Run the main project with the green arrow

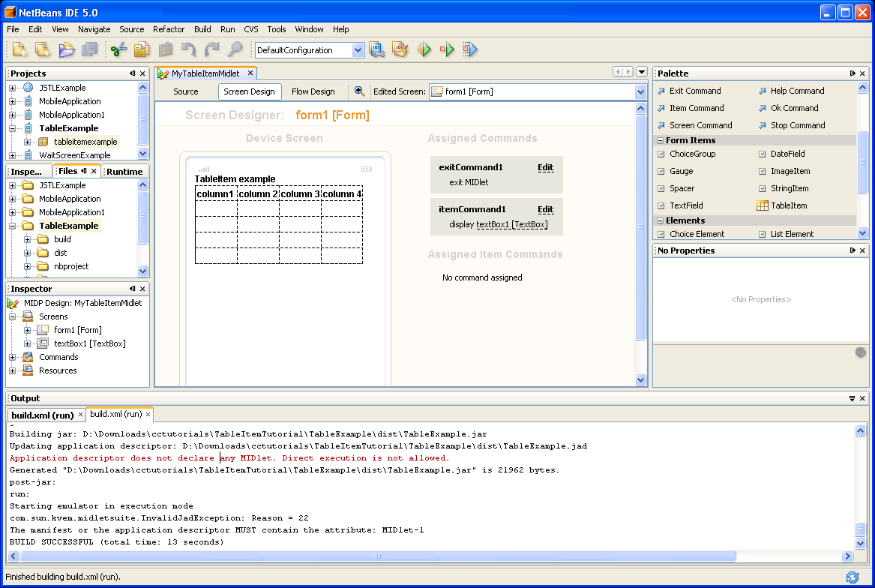424,49
